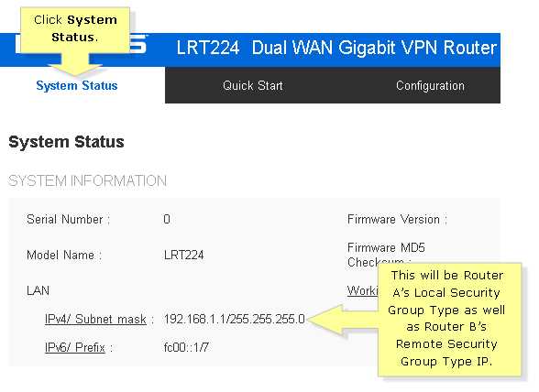
Task: Open the Configuration tab
Action: click(430, 85)
